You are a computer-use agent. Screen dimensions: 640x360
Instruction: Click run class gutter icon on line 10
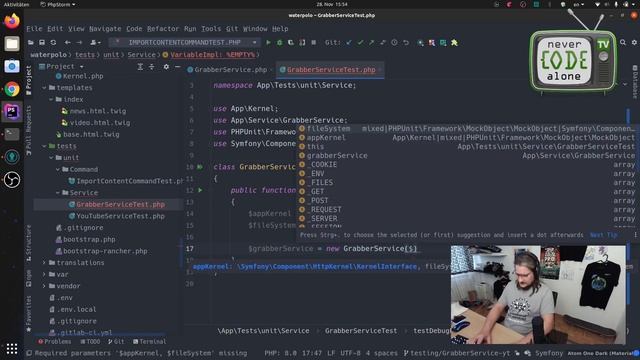point(200,167)
